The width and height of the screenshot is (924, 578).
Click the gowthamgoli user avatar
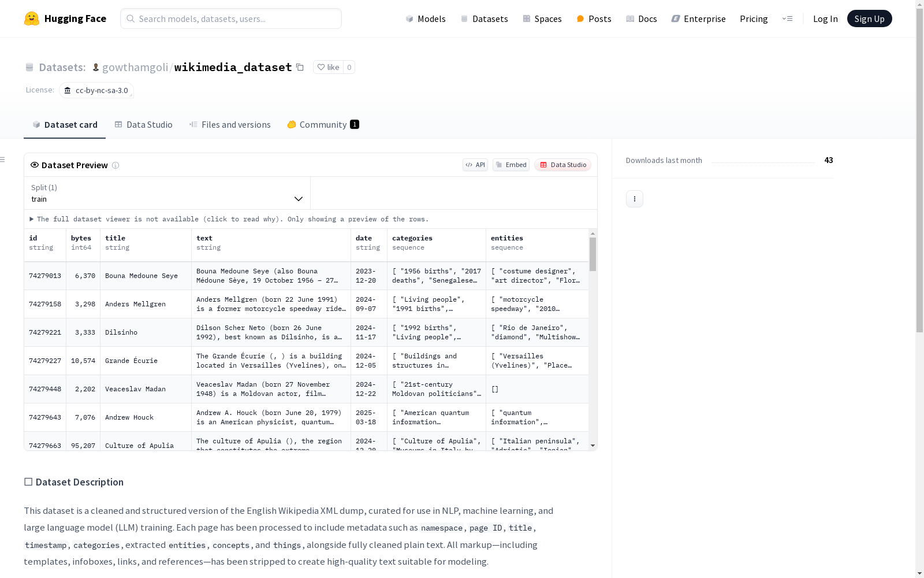coord(96,67)
